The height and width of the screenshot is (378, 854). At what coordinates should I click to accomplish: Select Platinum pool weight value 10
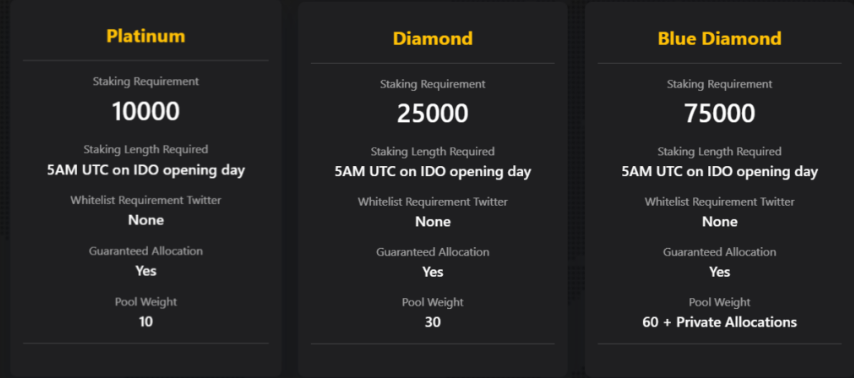coord(145,321)
